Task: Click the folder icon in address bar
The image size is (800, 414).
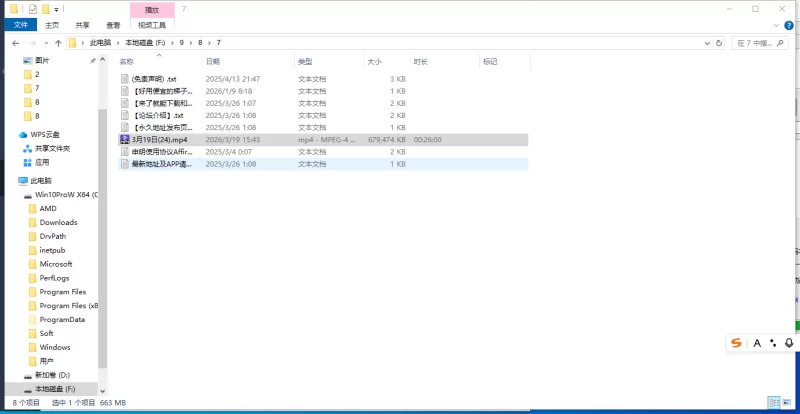Action: pyautogui.click(x=73, y=43)
